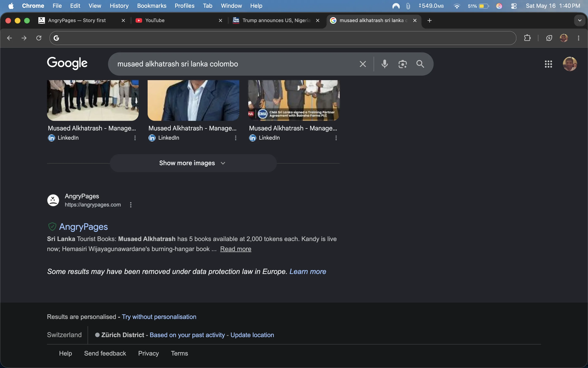The height and width of the screenshot is (368, 588).
Task: Open more options for AngryPages result
Action: pos(131,205)
